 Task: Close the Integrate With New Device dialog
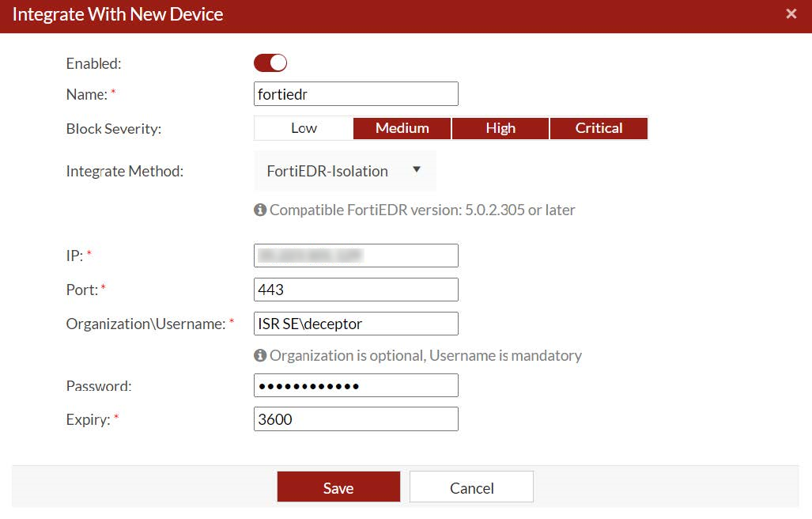pos(791,13)
